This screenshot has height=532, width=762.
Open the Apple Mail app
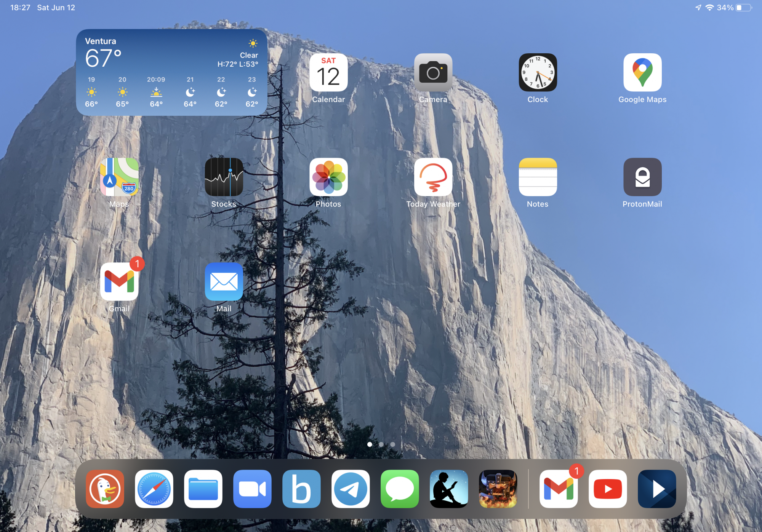(224, 282)
